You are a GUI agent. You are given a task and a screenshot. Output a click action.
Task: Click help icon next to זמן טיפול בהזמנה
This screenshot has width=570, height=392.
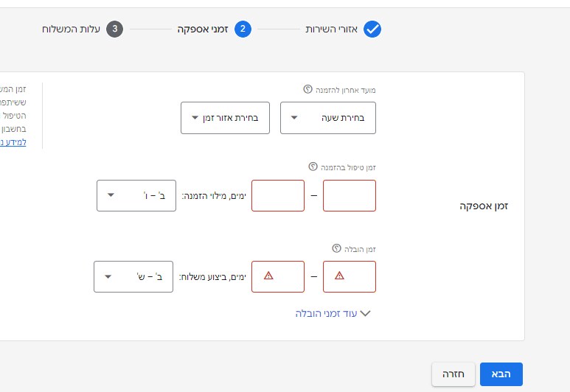point(313,167)
